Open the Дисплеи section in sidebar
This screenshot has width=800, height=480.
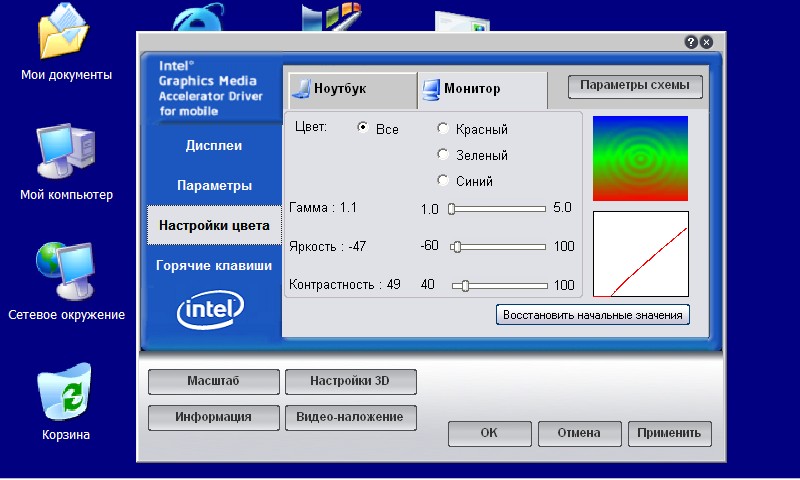pyautogui.click(x=214, y=146)
